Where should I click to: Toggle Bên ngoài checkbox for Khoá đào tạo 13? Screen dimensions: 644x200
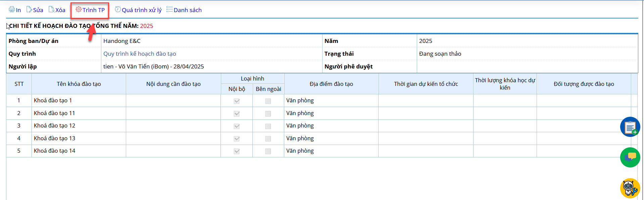268,139
